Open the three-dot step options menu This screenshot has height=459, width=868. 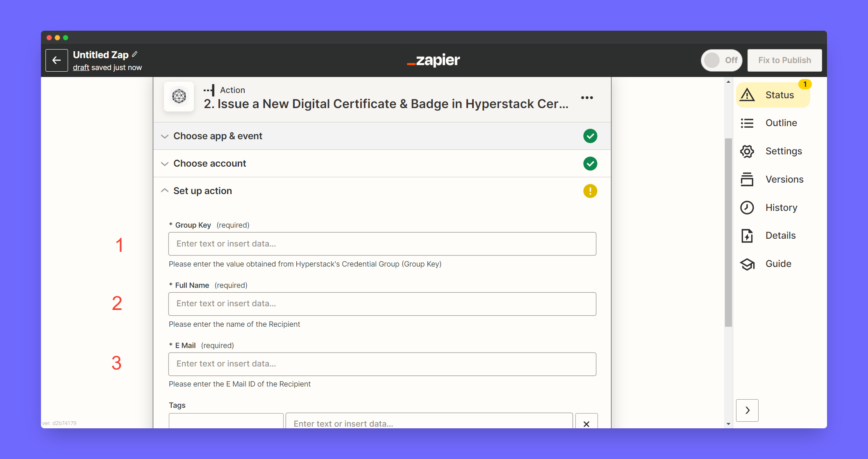pyautogui.click(x=587, y=97)
